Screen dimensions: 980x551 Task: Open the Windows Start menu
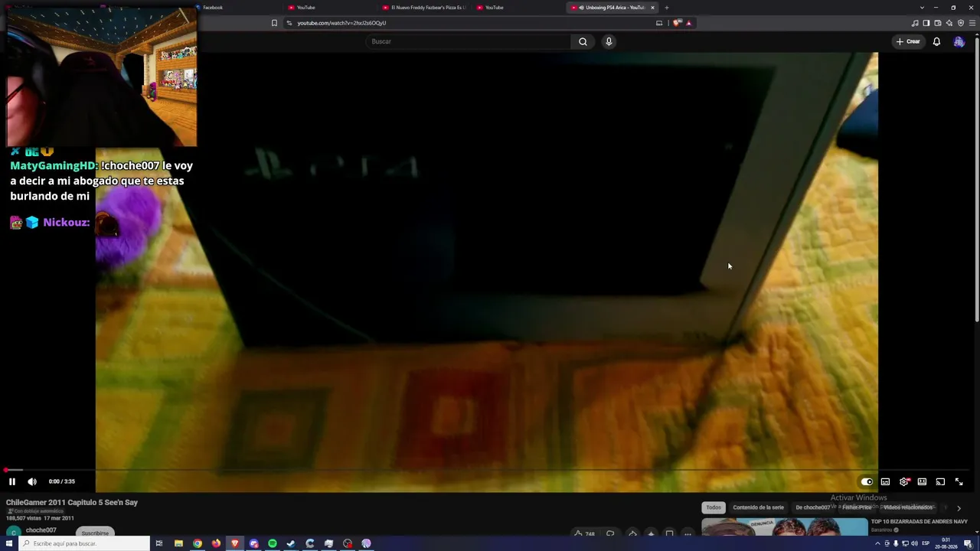[9, 543]
